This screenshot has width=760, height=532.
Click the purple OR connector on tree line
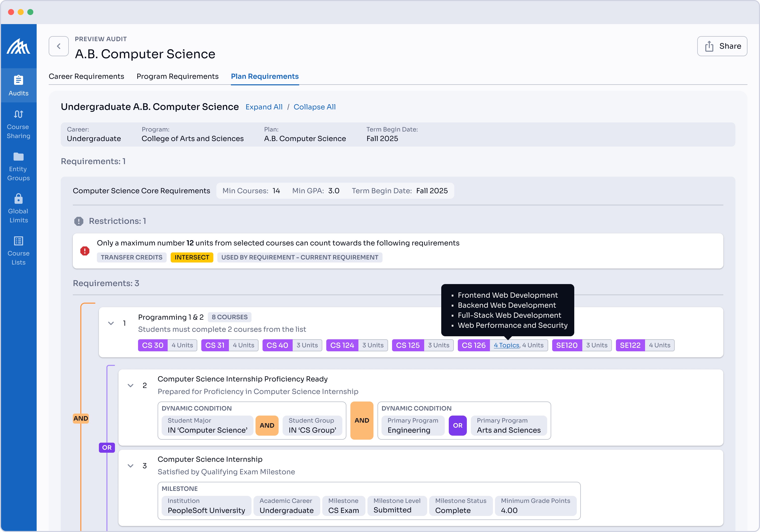click(107, 448)
